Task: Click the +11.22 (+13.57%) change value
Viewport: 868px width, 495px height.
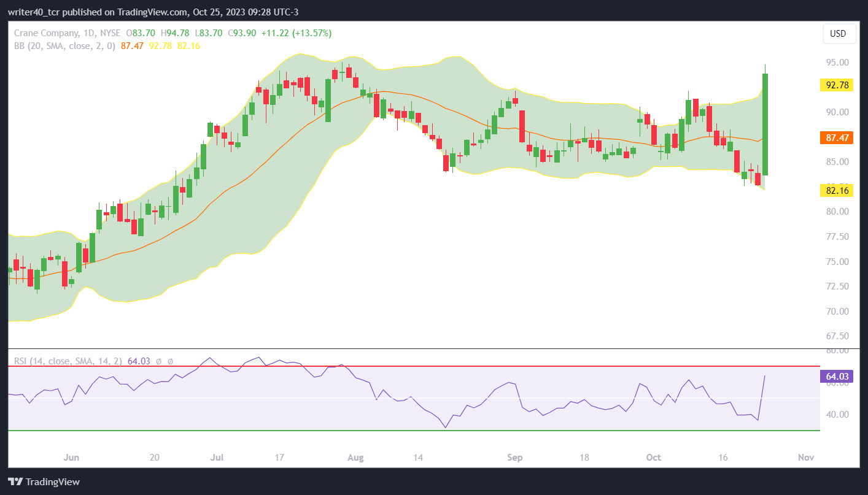Action: click(296, 33)
